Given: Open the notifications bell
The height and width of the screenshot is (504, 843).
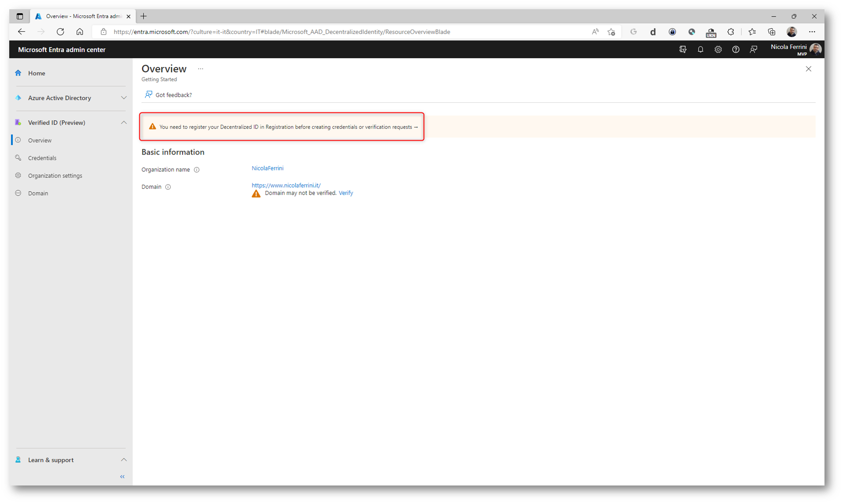Looking at the screenshot, I should pos(701,49).
